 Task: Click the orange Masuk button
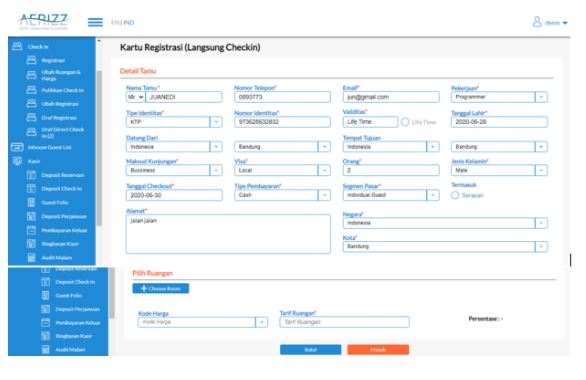(378, 349)
